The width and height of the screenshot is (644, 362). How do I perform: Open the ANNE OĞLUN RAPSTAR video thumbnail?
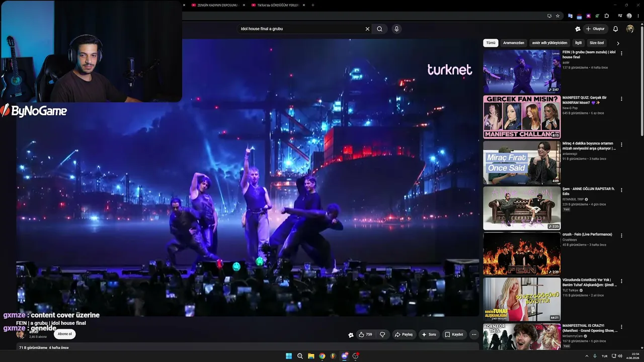coord(522,208)
